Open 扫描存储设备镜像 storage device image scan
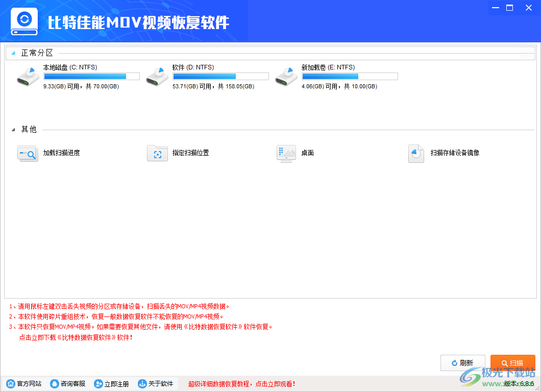Viewport: 541px width, 392px height. click(x=416, y=154)
